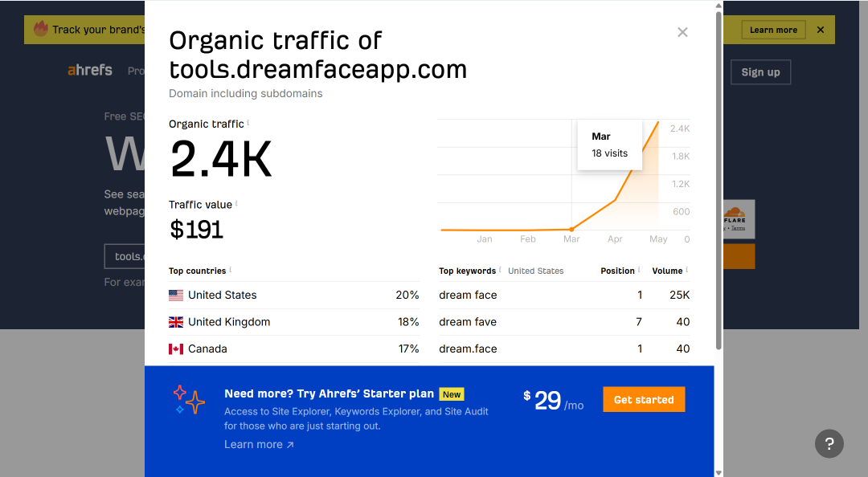868x477 pixels.
Task: Select the United Kingdom country row
Action: (x=294, y=322)
